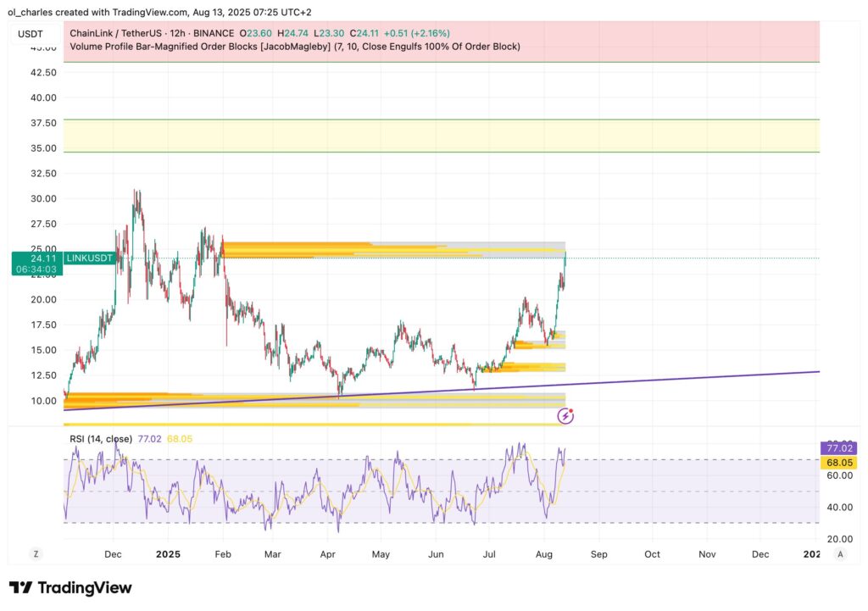
Task: Click the Z timezone button on the time axis
Action: point(36,553)
